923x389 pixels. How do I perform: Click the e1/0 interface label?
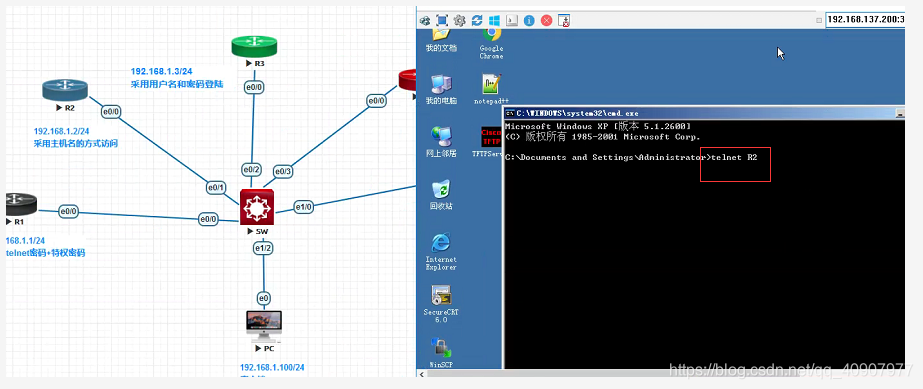tap(304, 207)
